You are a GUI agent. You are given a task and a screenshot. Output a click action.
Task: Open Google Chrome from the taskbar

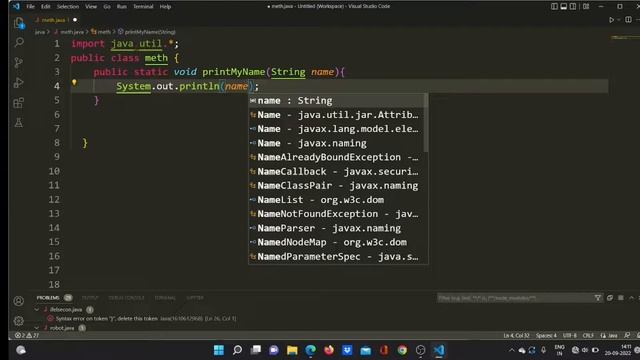tap(402, 350)
